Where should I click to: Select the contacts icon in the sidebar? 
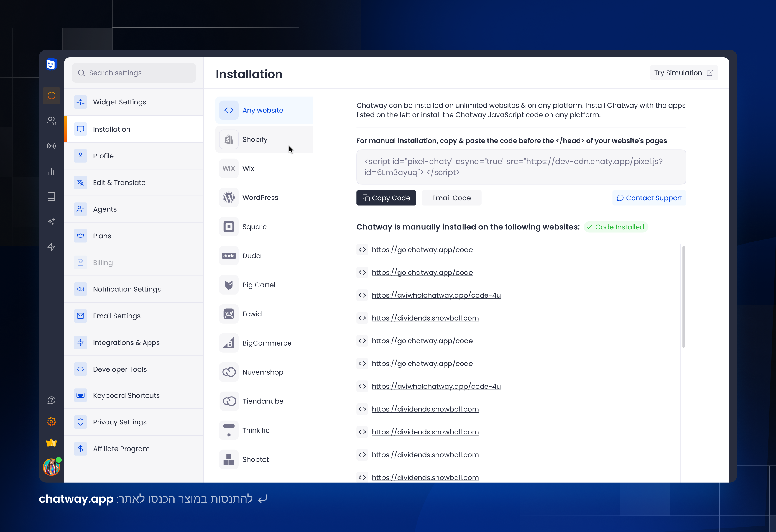click(51, 121)
